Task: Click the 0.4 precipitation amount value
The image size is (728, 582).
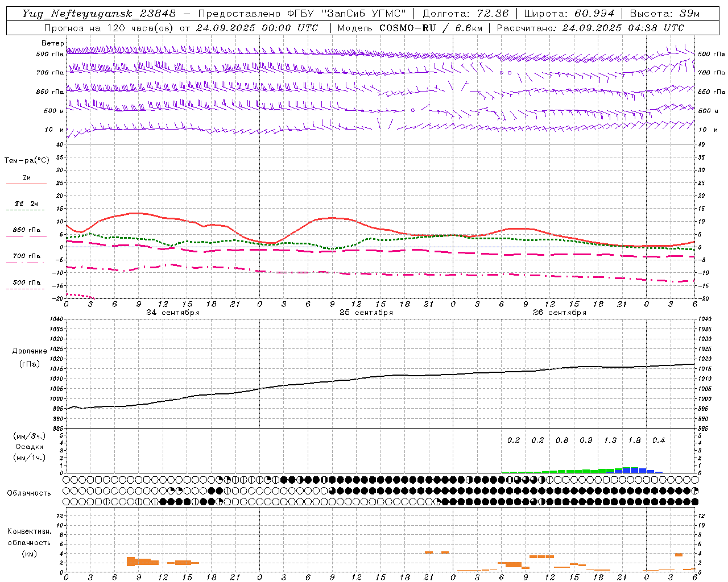Action: point(659,440)
